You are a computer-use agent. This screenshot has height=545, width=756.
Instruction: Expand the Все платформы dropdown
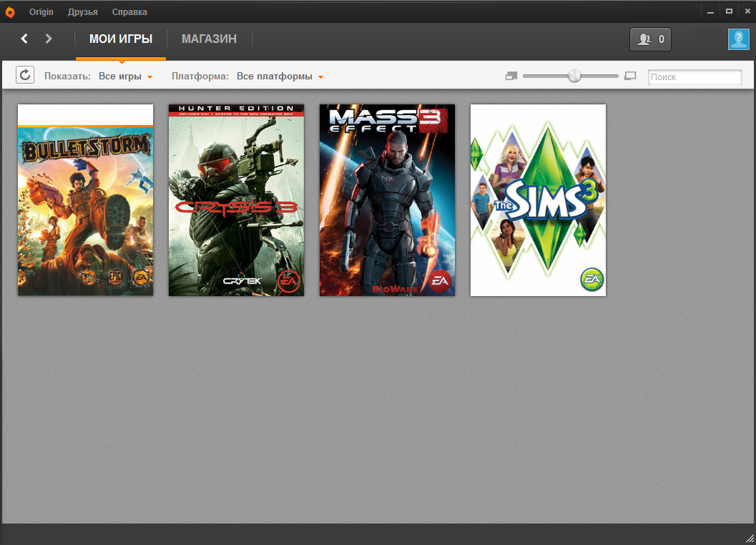pyautogui.click(x=280, y=77)
